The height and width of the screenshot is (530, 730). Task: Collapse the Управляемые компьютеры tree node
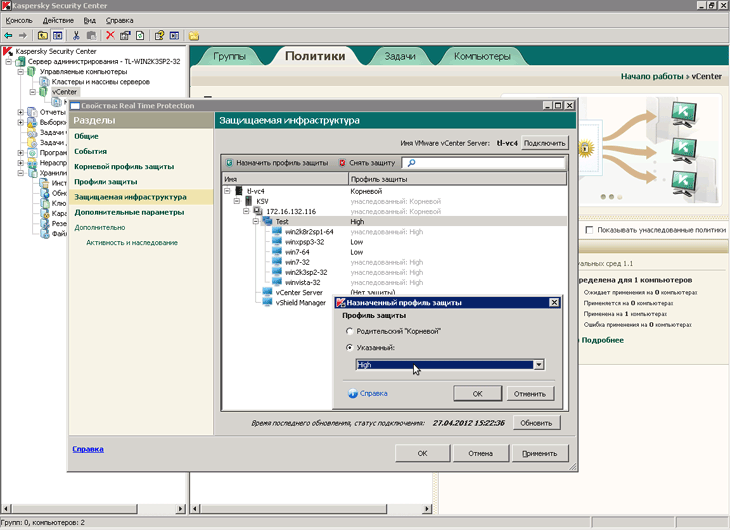20,72
